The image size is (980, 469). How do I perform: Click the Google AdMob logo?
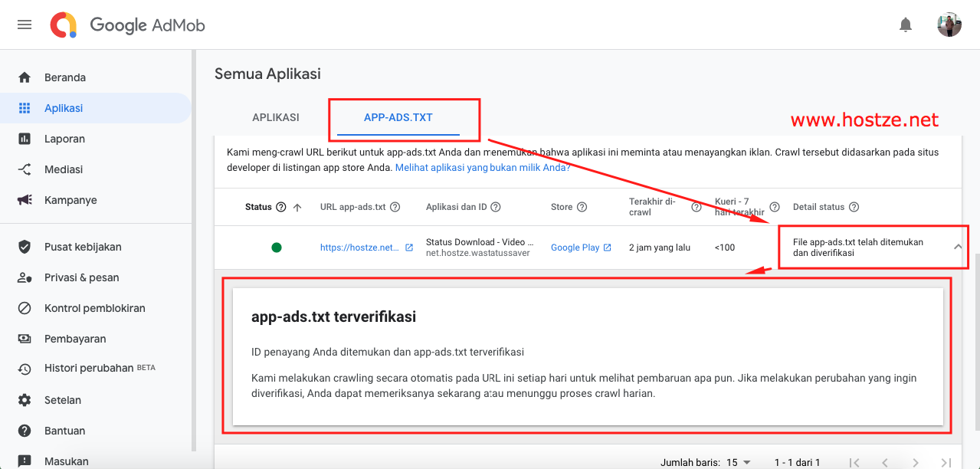[128, 25]
